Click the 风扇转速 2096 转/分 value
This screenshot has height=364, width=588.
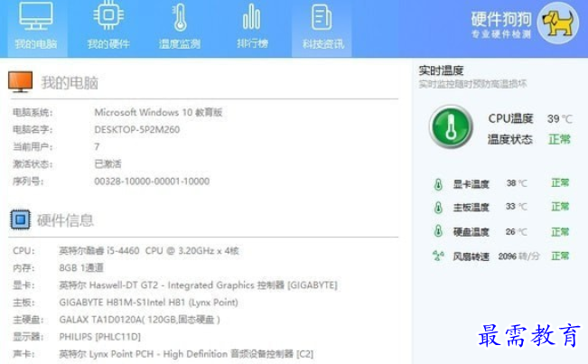coord(519,257)
